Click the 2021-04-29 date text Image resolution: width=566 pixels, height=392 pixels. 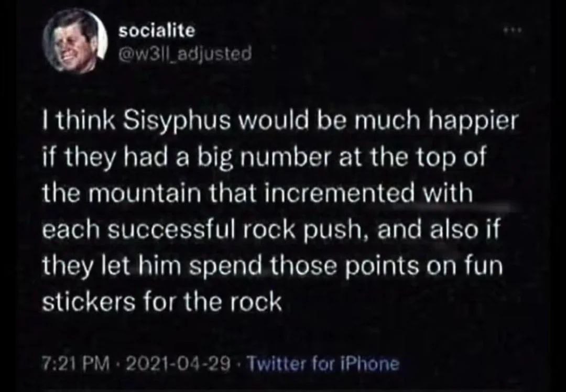click(178, 363)
